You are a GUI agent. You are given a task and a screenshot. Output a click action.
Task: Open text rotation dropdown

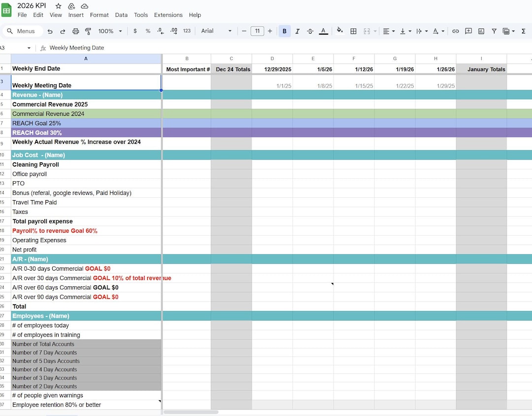tap(438, 31)
